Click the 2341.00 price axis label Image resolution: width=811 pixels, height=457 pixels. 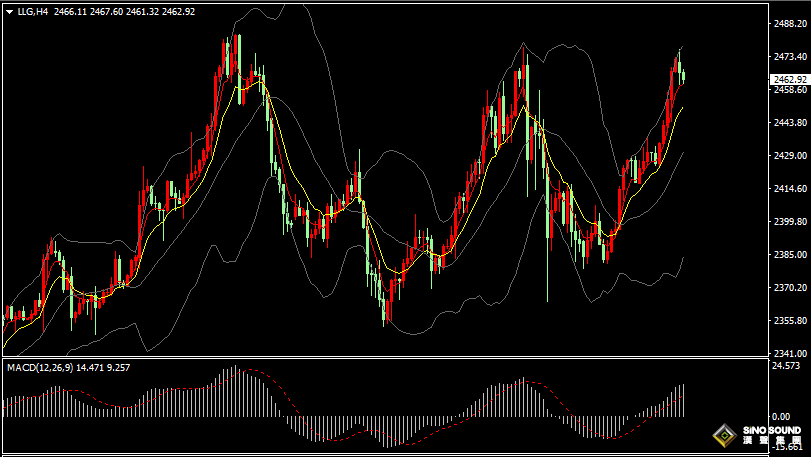789,354
